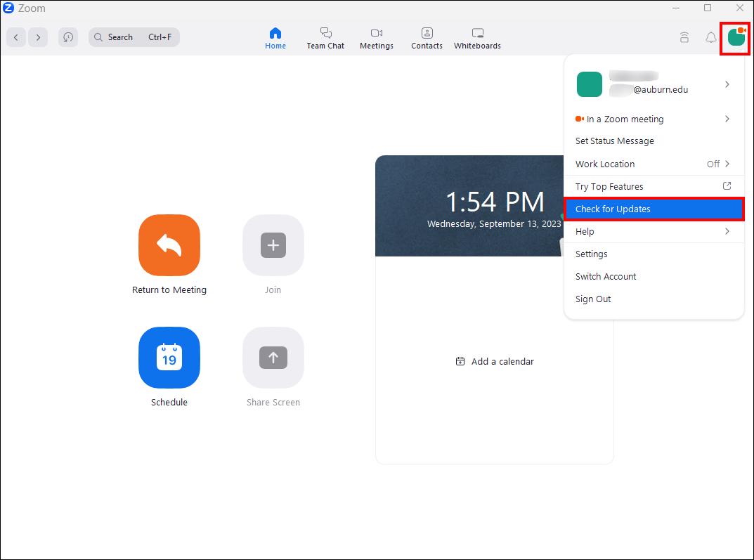Image resolution: width=754 pixels, height=560 pixels.
Task: Click the 1:54 PM clock banner
Action: click(469, 206)
